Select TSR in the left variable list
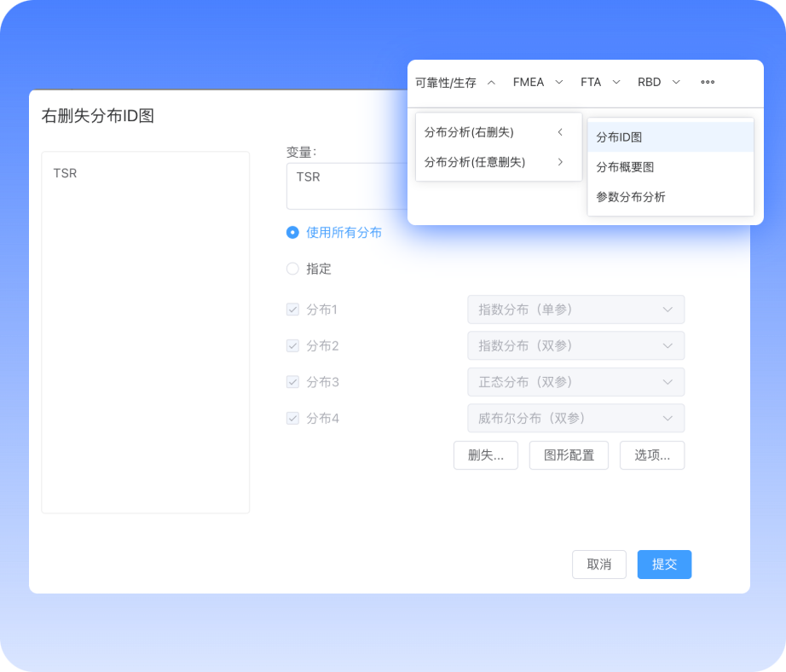 point(66,173)
